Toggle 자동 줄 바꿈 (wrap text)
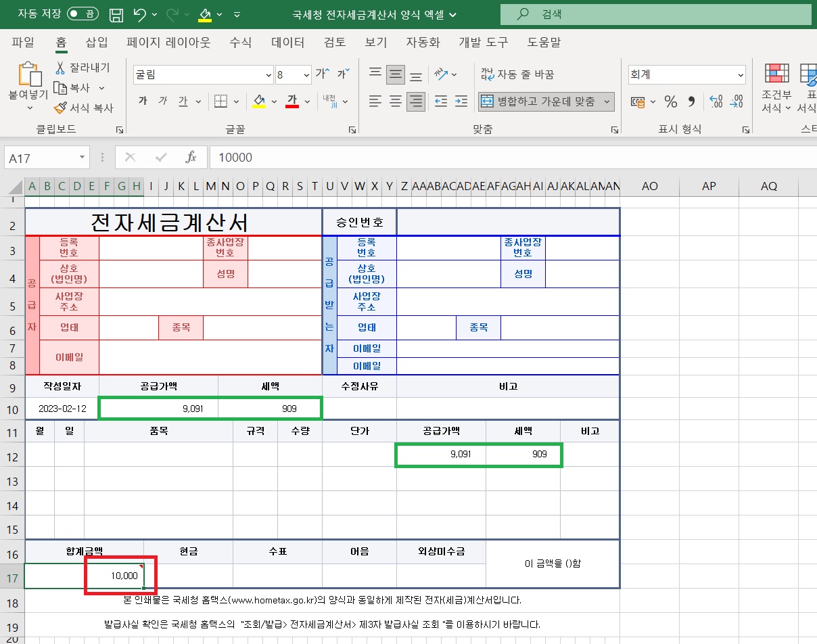The width and height of the screenshot is (817, 644). tap(517, 74)
